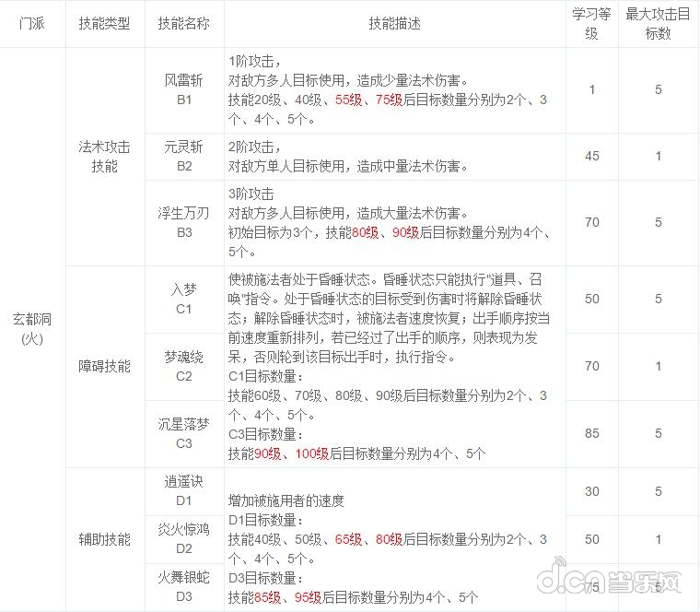Select the 逍遥诀 D1 skill name

point(183,491)
